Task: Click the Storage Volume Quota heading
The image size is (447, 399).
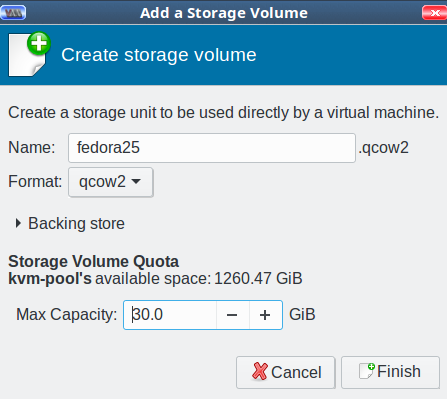Action: click(x=93, y=261)
